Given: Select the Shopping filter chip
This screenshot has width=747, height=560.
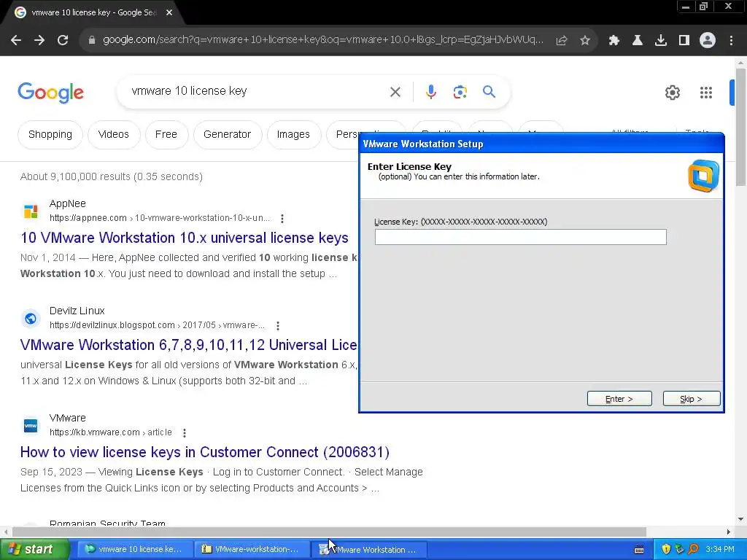Looking at the screenshot, I should 50,135.
